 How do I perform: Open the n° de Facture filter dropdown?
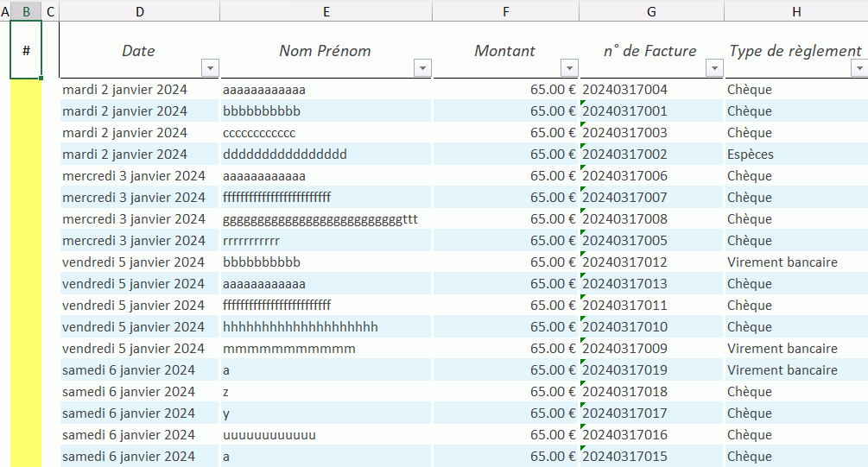714,68
